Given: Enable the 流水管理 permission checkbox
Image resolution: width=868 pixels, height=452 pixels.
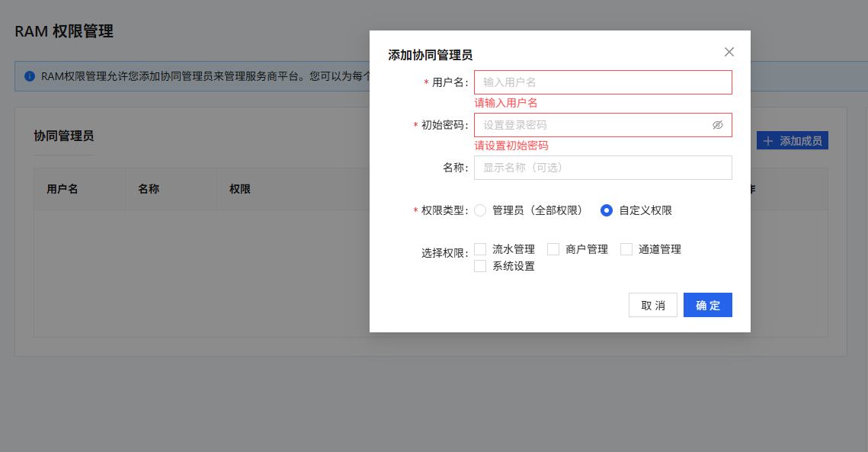Looking at the screenshot, I should (480, 248).
